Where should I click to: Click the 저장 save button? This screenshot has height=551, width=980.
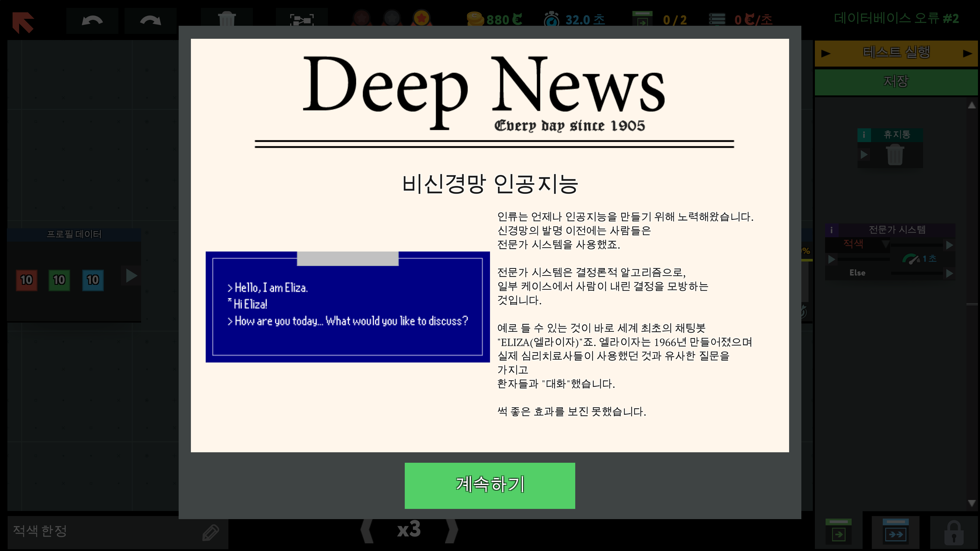(x=896, y=81)
